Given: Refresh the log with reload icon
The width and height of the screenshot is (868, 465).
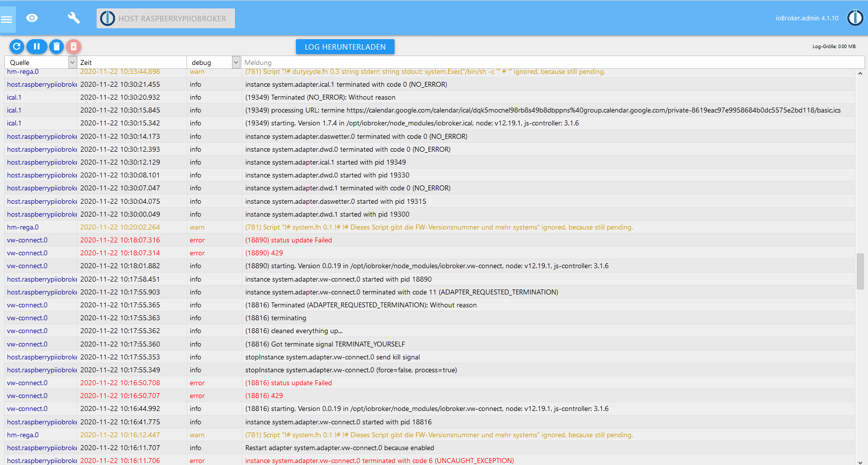Looking at the screenshot, I should [16, 47].
